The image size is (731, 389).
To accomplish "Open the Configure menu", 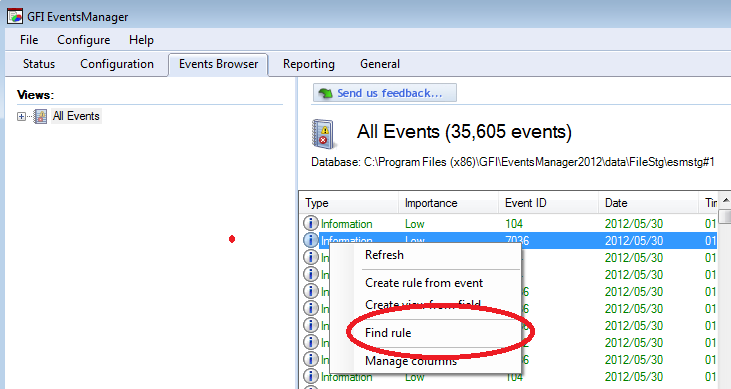I will [83, 40].
